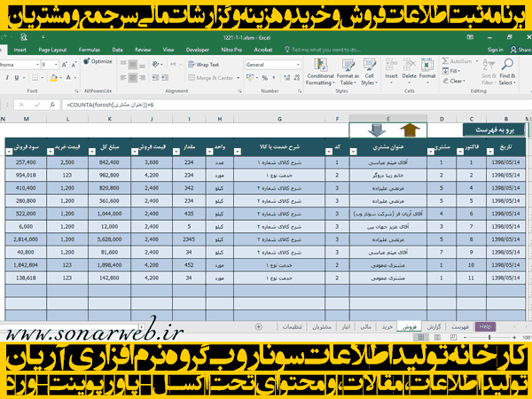The image size is (532, 399).
Task: Click the AutoSum sigma icon
Action: coord(445,61)
